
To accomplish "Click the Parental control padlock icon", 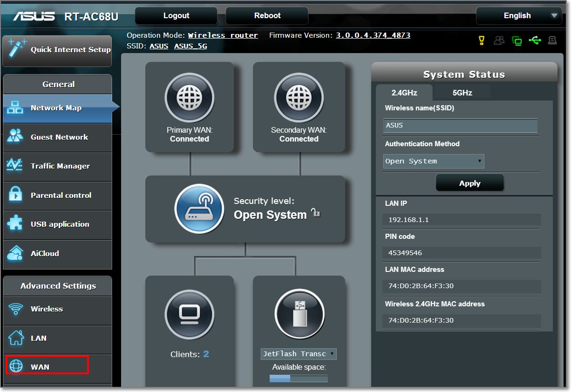I will tap(15, 195).
